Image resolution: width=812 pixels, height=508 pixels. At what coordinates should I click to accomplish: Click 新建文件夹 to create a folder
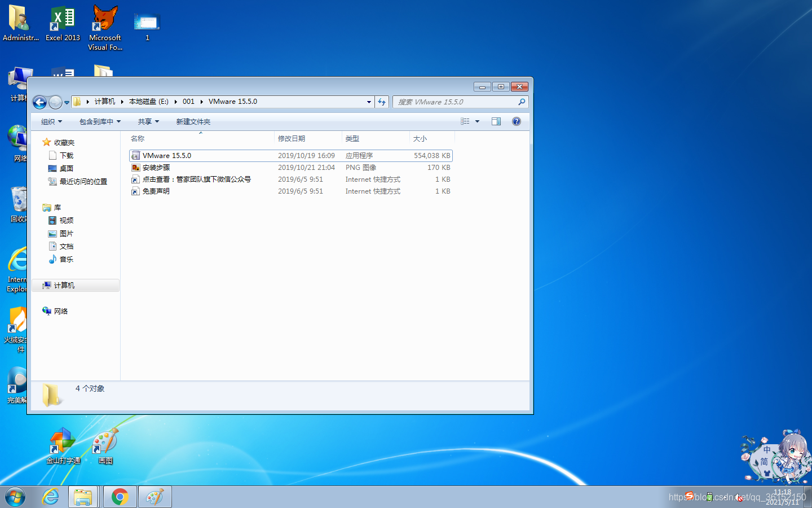coord(193,122)
